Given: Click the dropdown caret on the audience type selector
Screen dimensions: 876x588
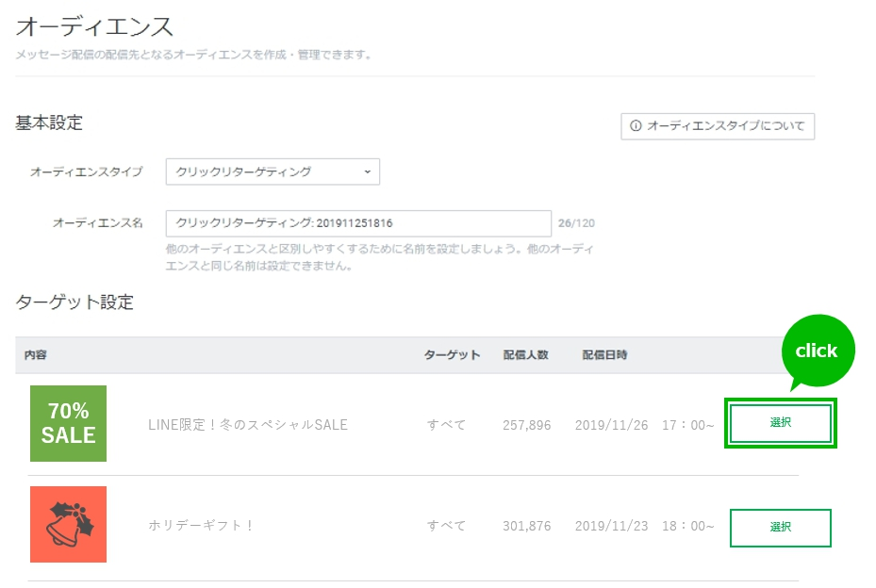Looking at the screenshot, I should pyautogui.click(x=366, y=171).
